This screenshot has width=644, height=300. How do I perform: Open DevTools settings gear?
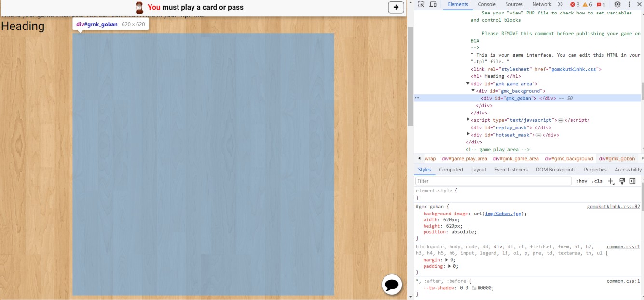coord(617,4)
